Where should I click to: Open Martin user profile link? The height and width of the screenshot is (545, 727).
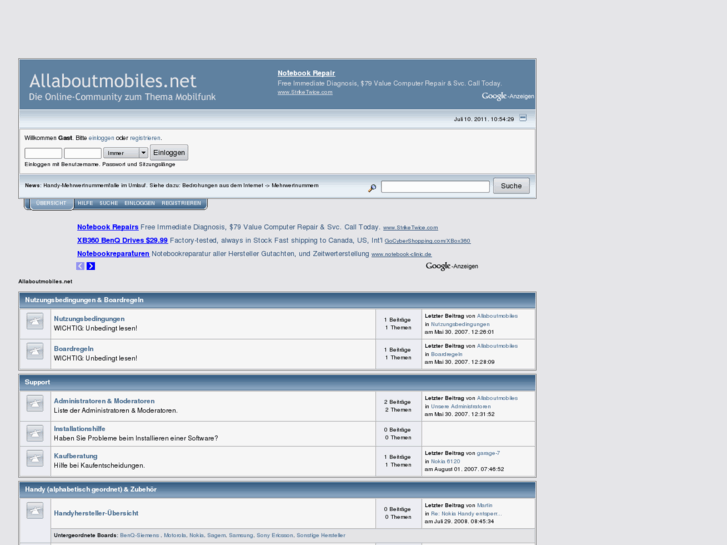[x=485, y=506]
